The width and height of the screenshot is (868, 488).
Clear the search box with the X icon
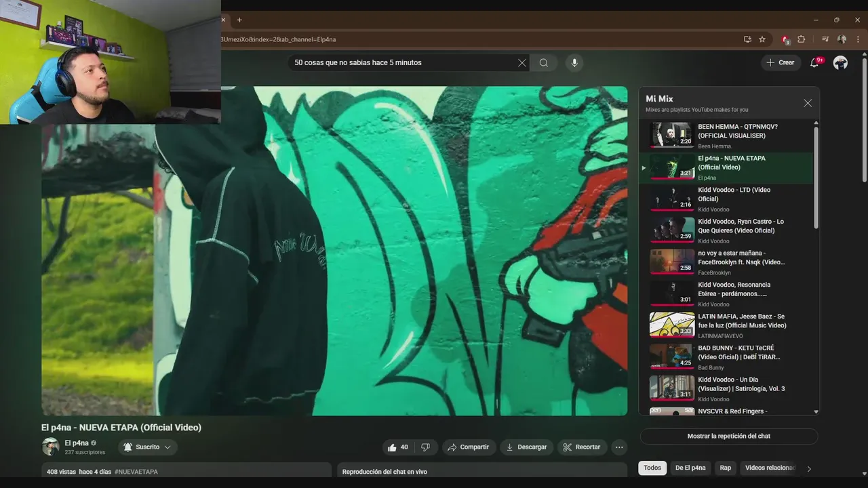pyautogui.click(x=521, y=62)
